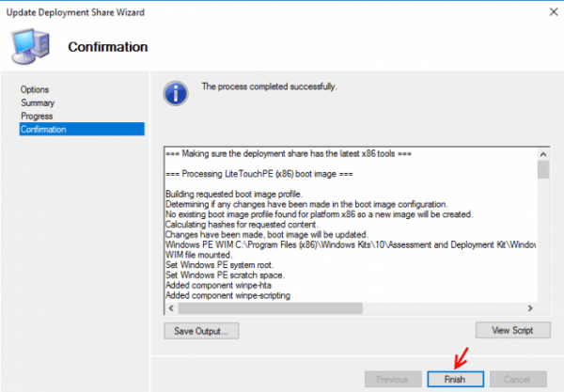This screenshot has width=564, height=392.
Task: Click 'No existing boot image profile found' line
Action: pos(319,214)
